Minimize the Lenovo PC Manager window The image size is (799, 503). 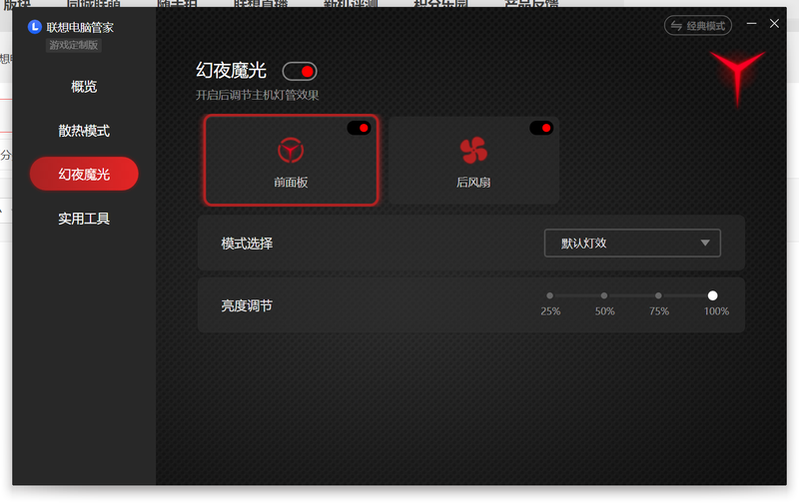pos(749,24)
